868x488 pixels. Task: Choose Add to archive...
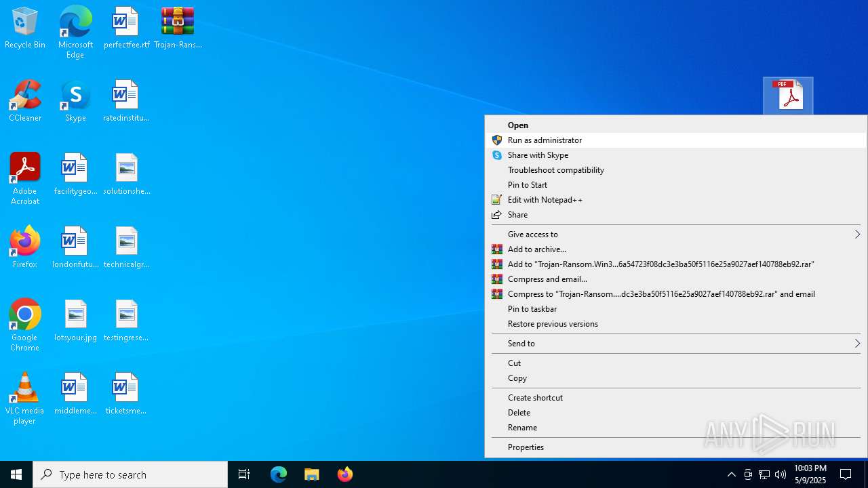pos(676,249)
